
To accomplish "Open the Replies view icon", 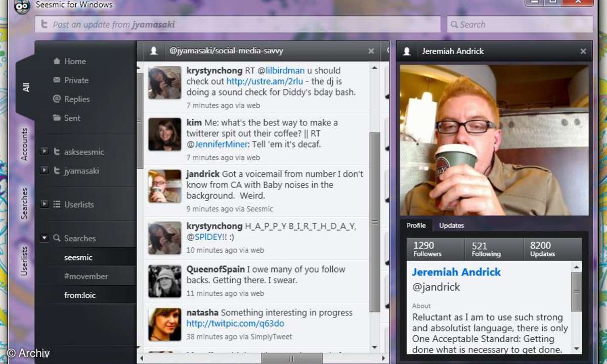I will [58, 99].
